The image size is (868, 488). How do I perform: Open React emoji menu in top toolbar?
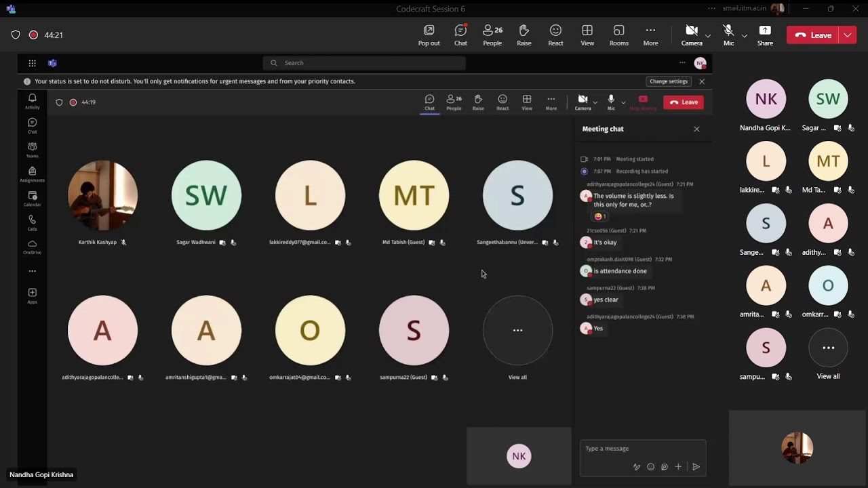pyautogui.click(x=555, y=35)
